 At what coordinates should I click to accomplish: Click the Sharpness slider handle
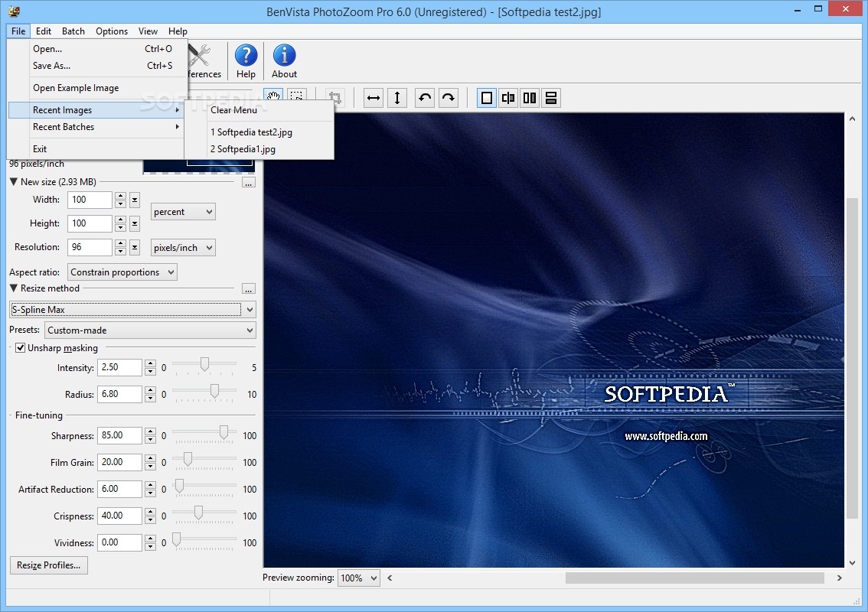[224, 432]
